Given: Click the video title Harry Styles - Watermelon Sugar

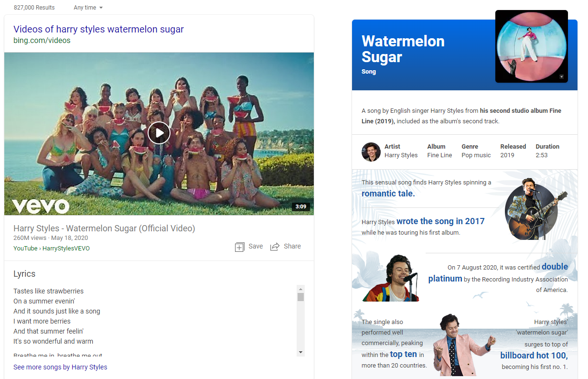Looking at the screenshot, I should pos(104,228).
